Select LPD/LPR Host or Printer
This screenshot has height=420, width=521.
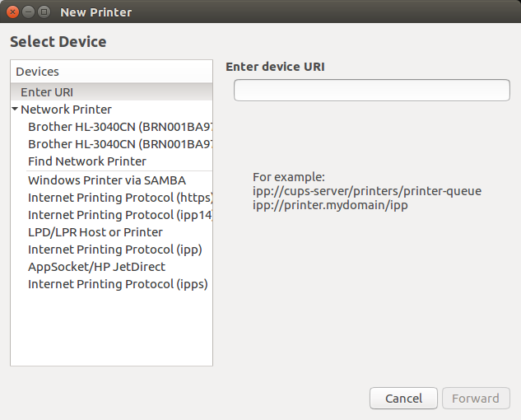coord(95,232)
